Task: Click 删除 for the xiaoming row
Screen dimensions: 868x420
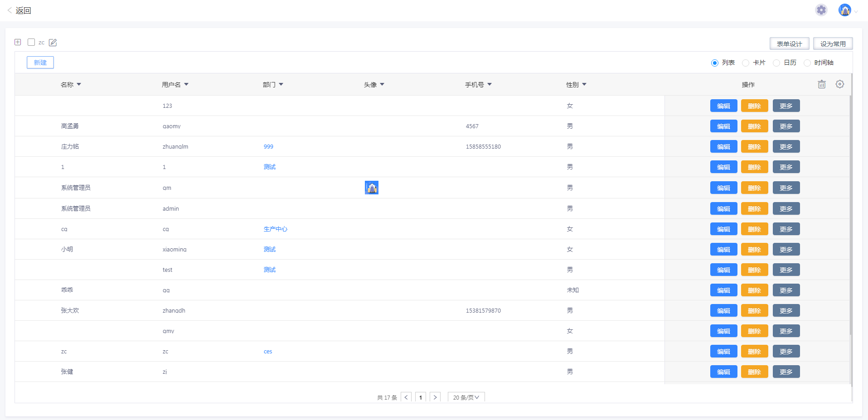Action: pos(754,249)
